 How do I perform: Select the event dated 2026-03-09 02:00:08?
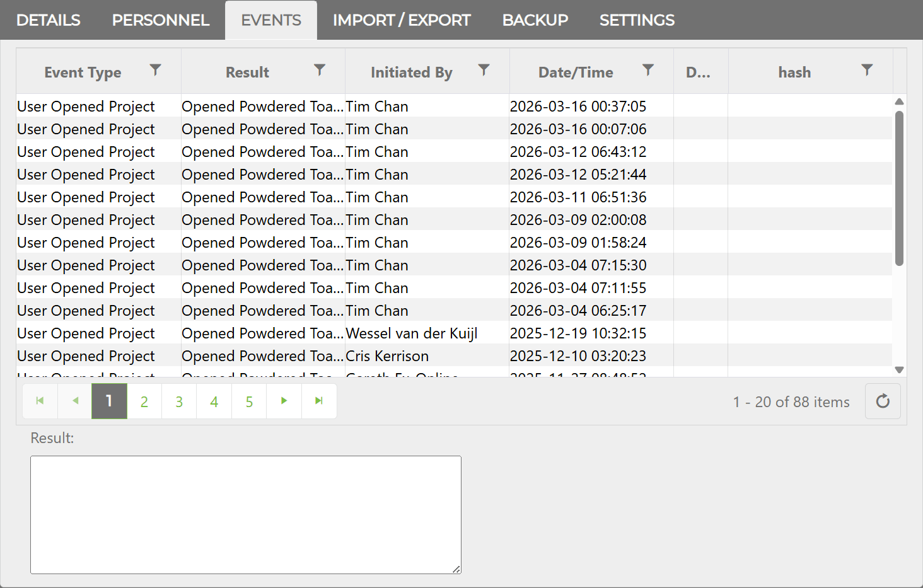[454, 219]
